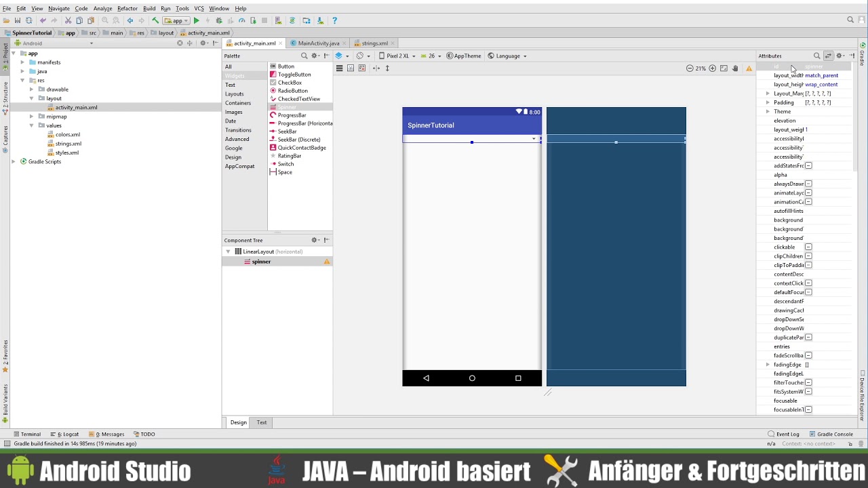Open the Pixel 2 XL device dropdown
The image size is (868, 488).
click(x=397, y=56)
